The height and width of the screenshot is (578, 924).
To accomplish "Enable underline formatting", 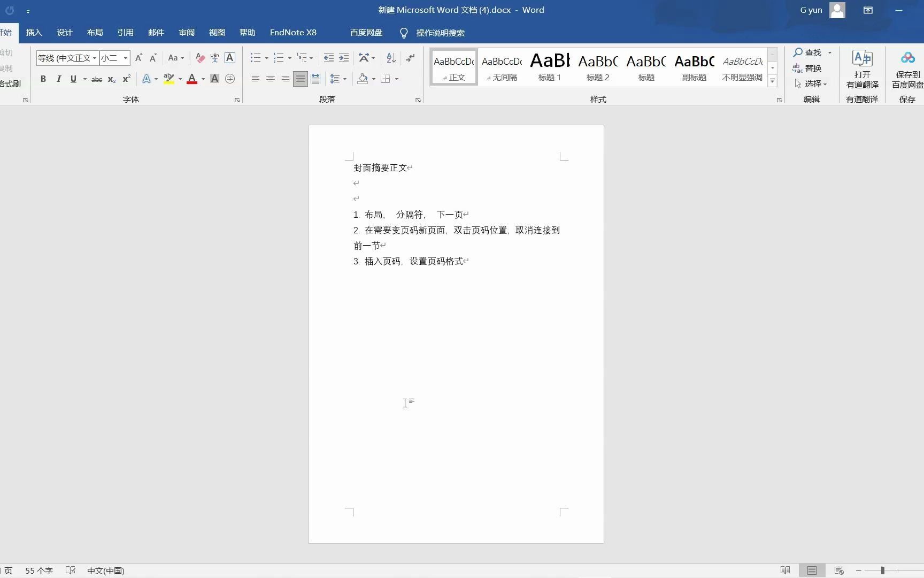I will (x=73, y=79).
